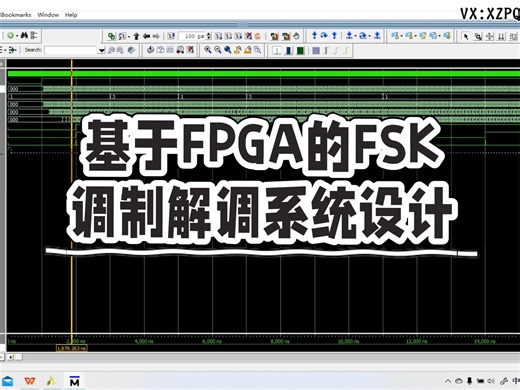Click the orange Stop icon

(x=258, y=36)
